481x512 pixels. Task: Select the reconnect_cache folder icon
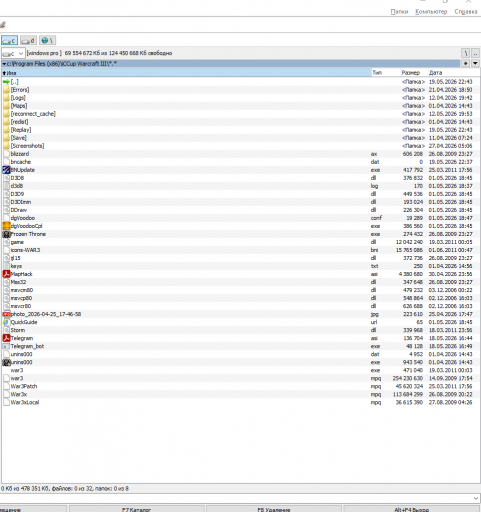[x=6, y=114]
